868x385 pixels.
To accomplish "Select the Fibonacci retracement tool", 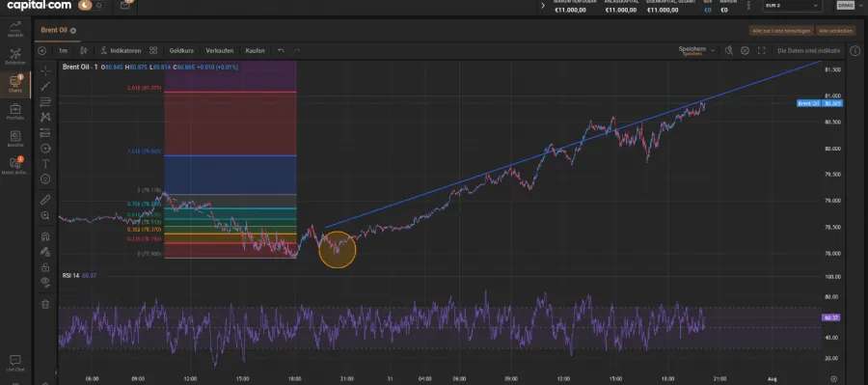I will point(45,101).
